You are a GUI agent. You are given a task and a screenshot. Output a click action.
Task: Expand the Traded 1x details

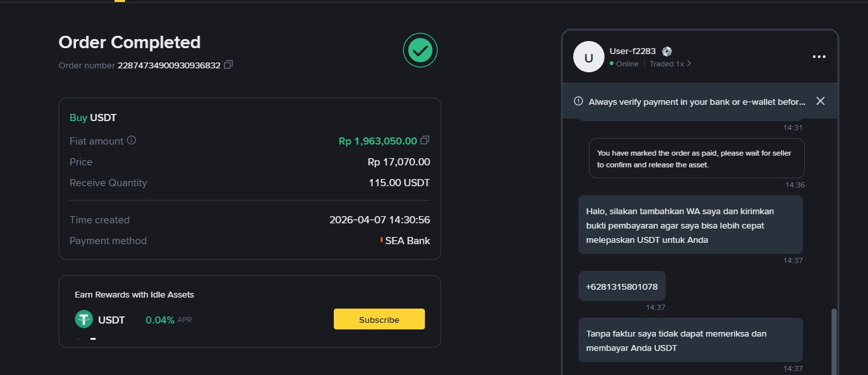(x=670, y=64)
